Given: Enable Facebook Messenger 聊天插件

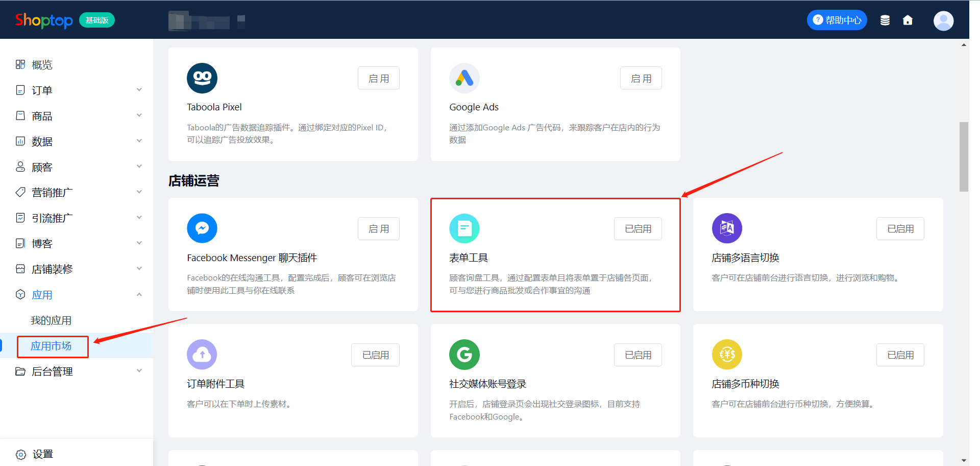Looking at the screenshot, I should [x=379, y=228].
